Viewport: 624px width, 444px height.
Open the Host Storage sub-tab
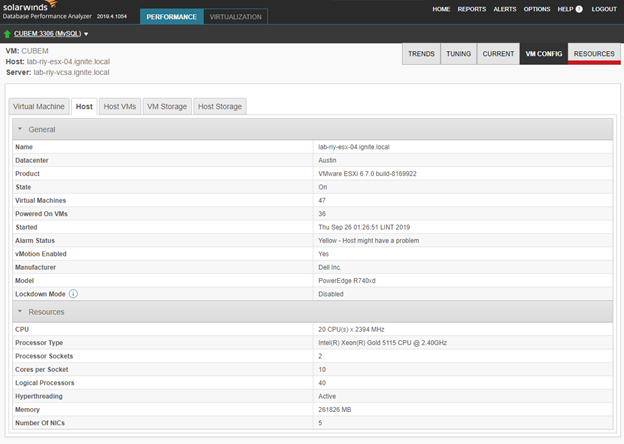click(220, 107)
